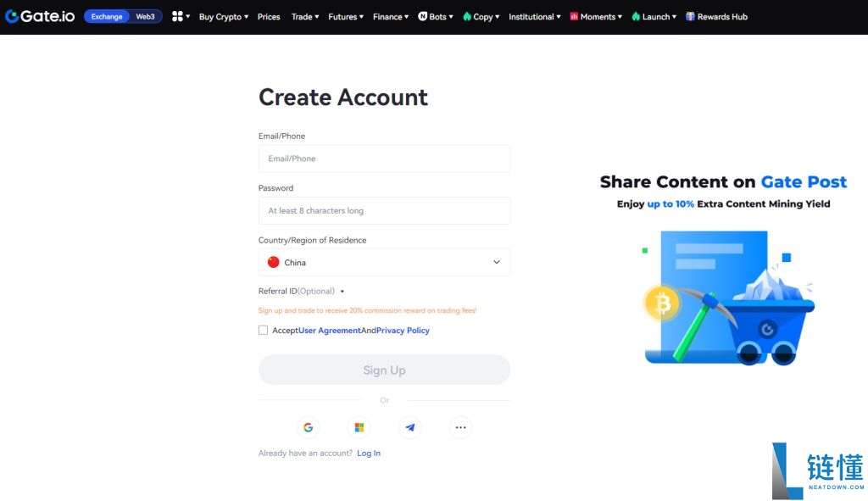
Task: Open Rewards Hub
Action: (x=717, y=17)
